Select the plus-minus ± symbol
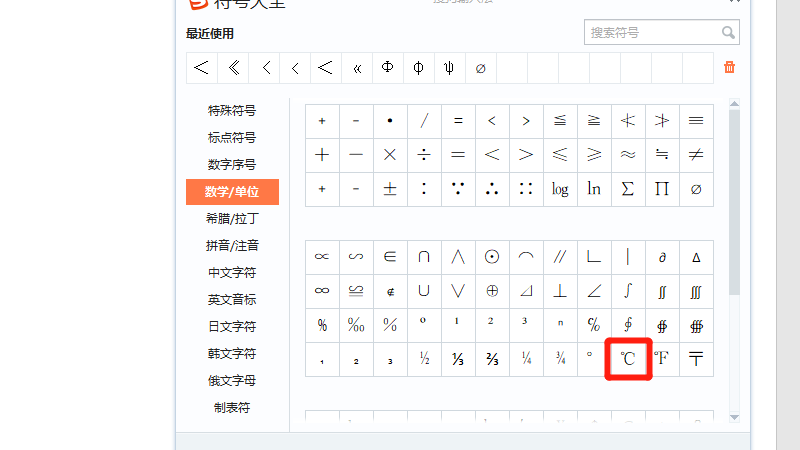Screen dimensions: 800x450 (390, 188)
